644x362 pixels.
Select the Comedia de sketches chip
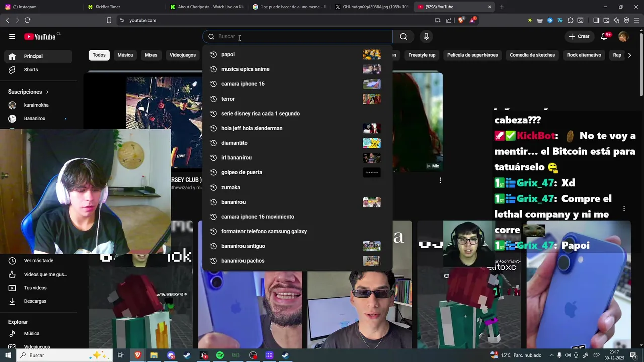(x=532, y=55)
